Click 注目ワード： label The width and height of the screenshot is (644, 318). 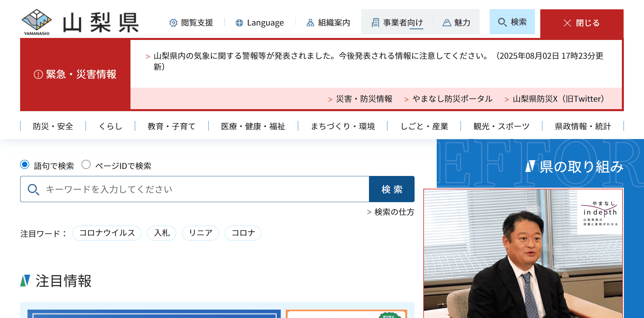point(44,234)
